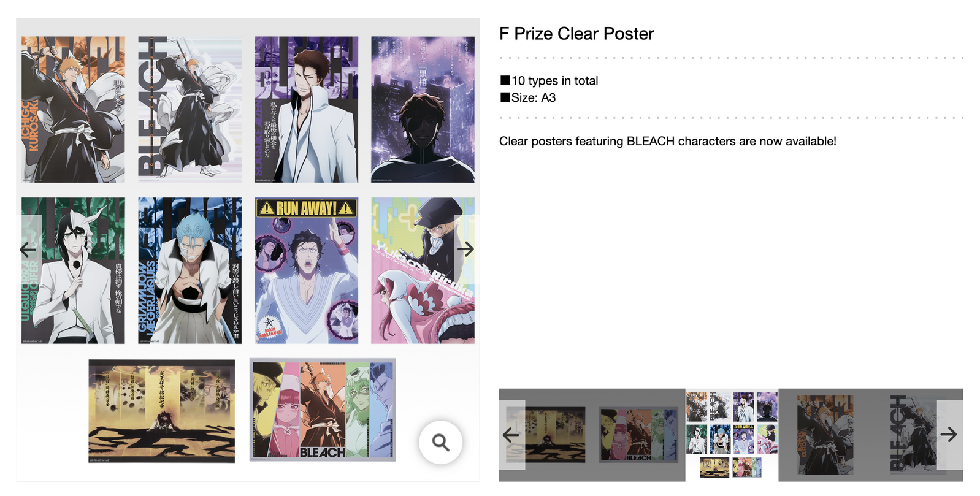Select the golden landscape poster thumbnail
Viewport: 980px width, 496px height.
(546, 435)
